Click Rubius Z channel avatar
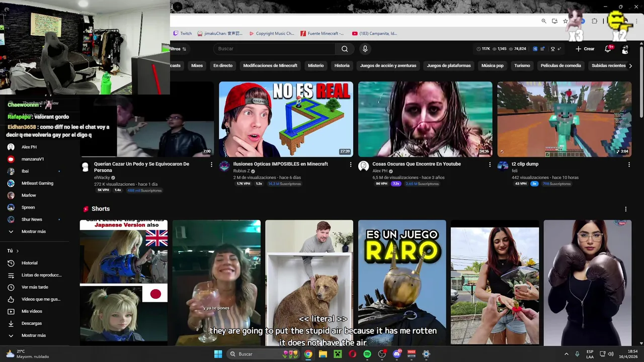 click(x=224, y=166)
